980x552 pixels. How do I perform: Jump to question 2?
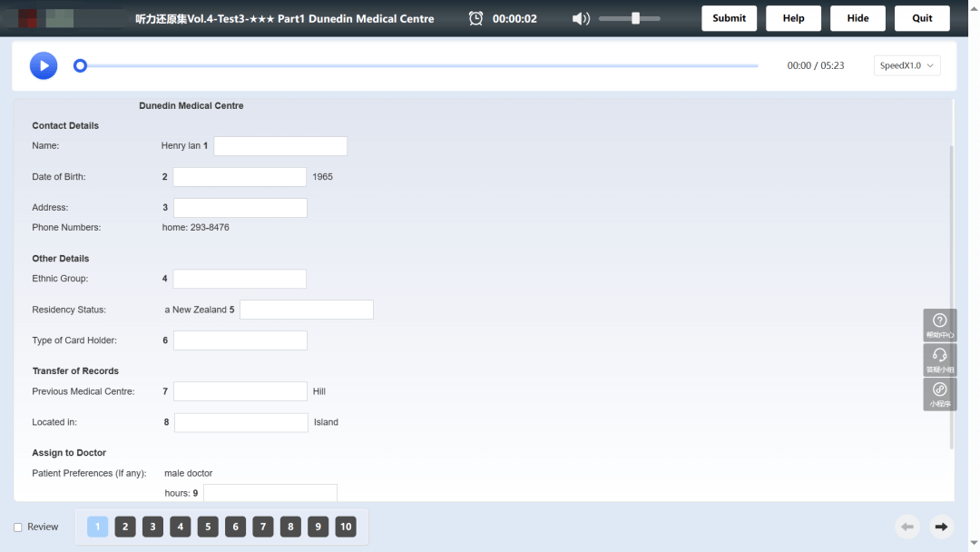tap(125, 527)
